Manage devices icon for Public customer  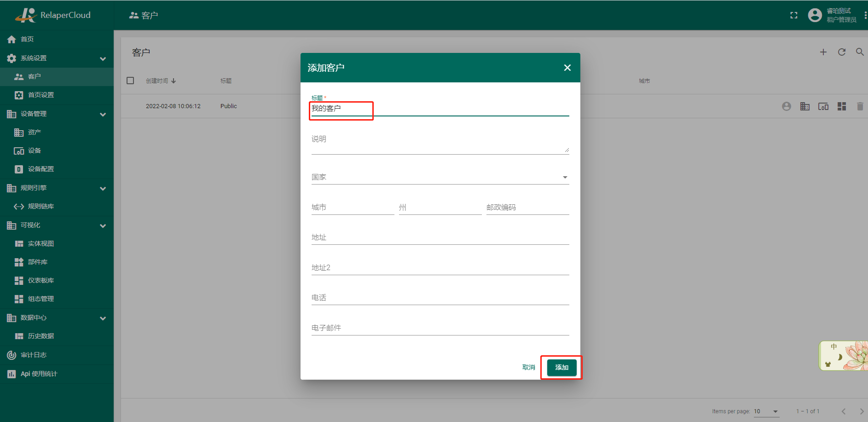click(823, 106)
